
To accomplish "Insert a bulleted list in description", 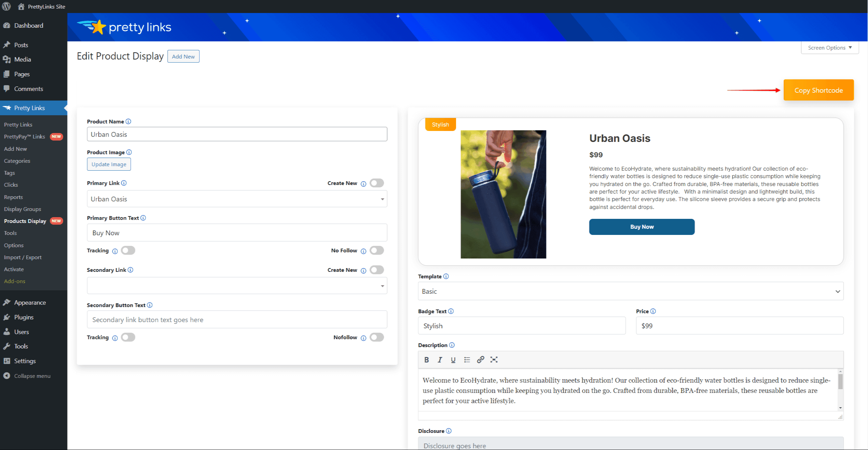I will 467,359.
